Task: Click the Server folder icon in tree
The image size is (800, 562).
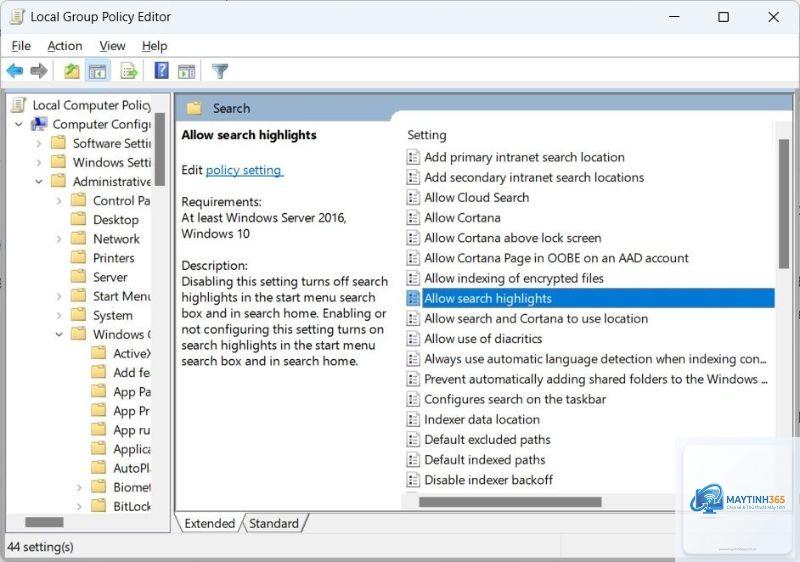Action: [x=78, y=276]
